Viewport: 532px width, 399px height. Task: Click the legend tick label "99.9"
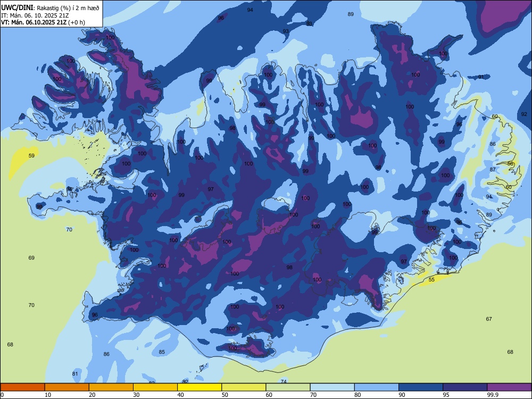[x=493, y=395]
